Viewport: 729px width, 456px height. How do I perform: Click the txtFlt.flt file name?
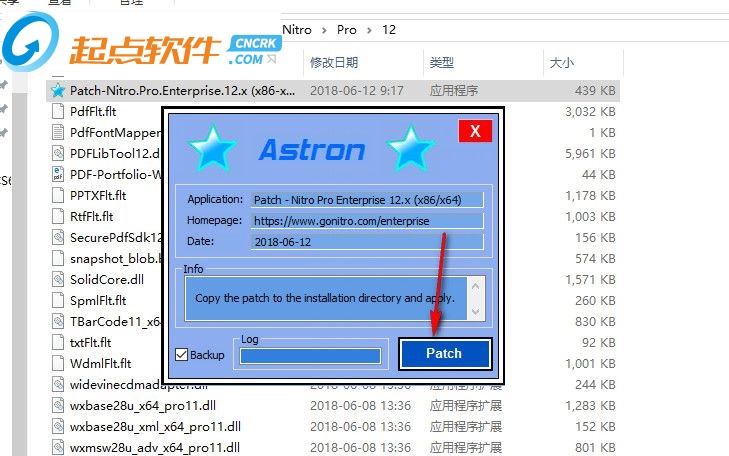pos(91,343)
